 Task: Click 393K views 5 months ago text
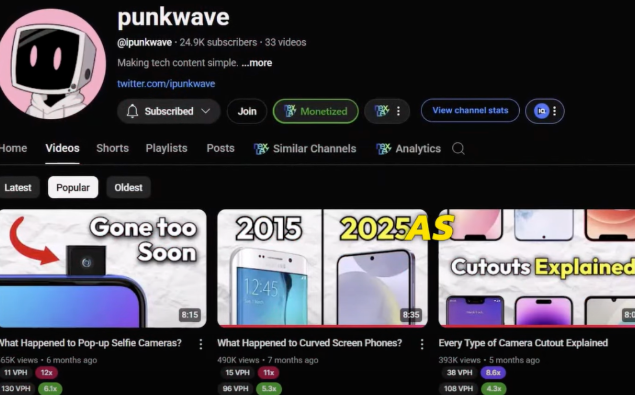(489, 360)
